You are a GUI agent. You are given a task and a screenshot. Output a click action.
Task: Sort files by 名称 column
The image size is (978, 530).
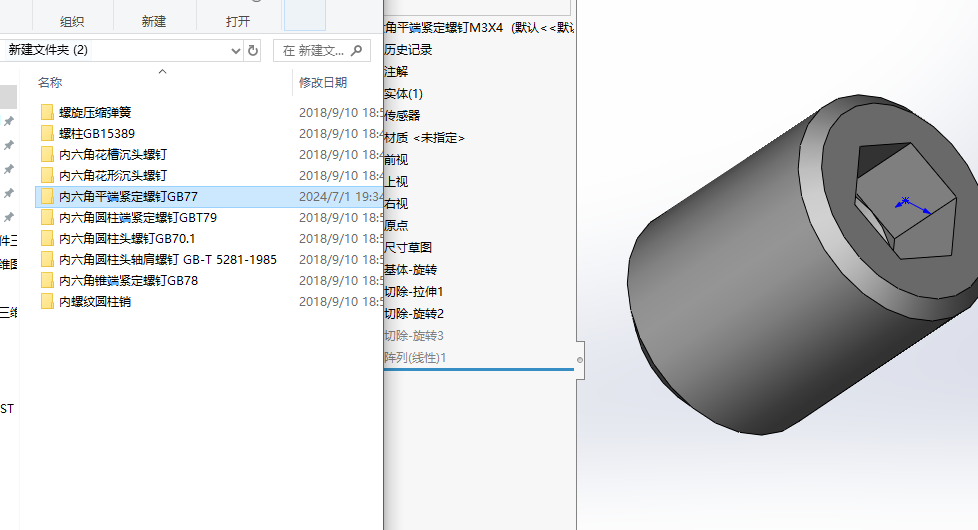[x=50, y=82]
